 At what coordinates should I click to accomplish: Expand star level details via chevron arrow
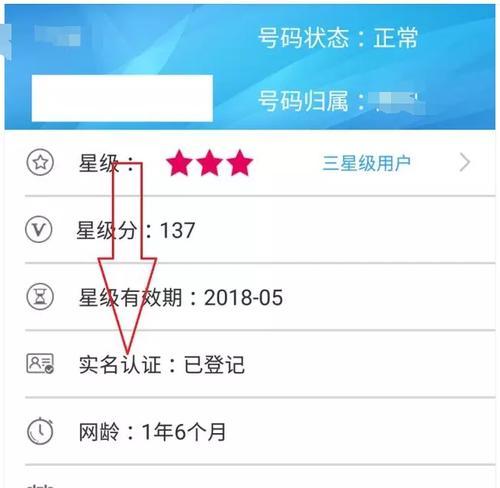pyautogui.click(x=465, y=163)
